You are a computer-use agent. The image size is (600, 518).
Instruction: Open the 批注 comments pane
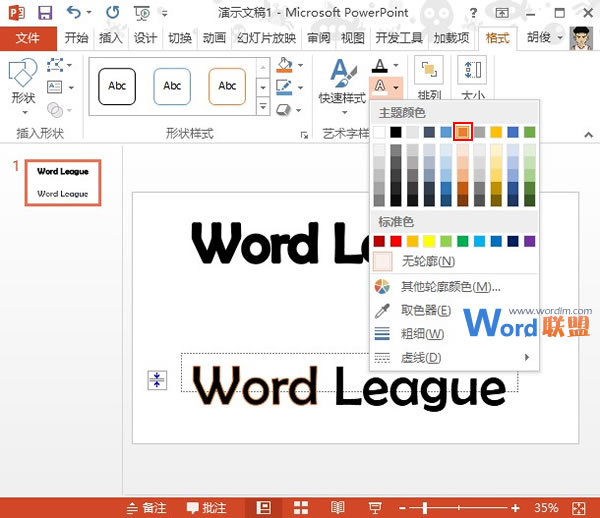(x=207, y=508)
